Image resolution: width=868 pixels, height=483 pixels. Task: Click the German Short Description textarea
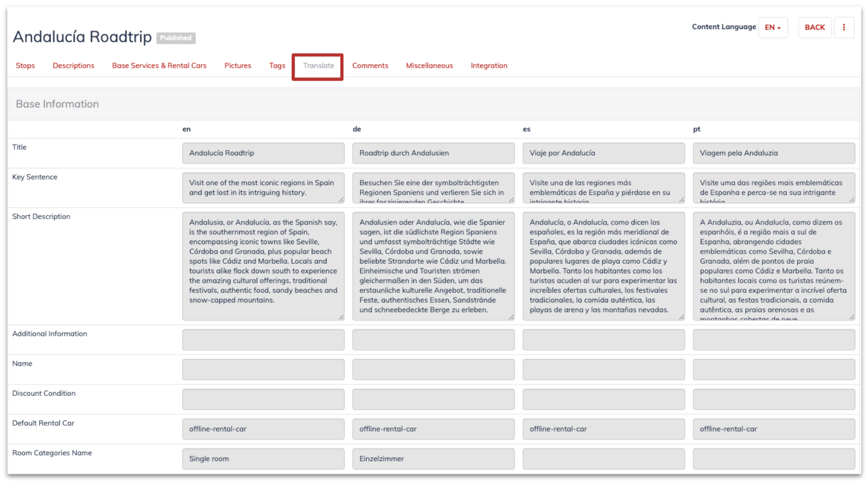tap(433, 266)
